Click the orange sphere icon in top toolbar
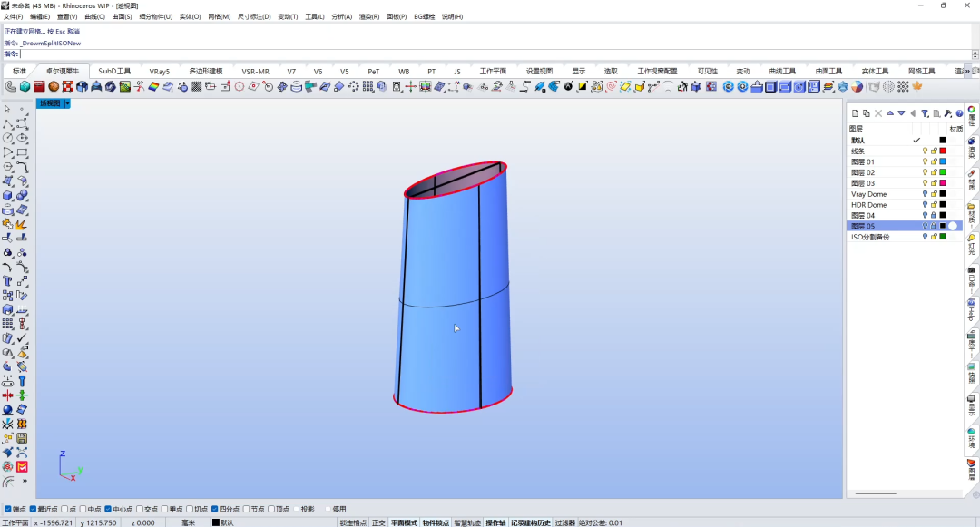The width and height of the screenshot is (980, 527). click(x=54, y=87)
